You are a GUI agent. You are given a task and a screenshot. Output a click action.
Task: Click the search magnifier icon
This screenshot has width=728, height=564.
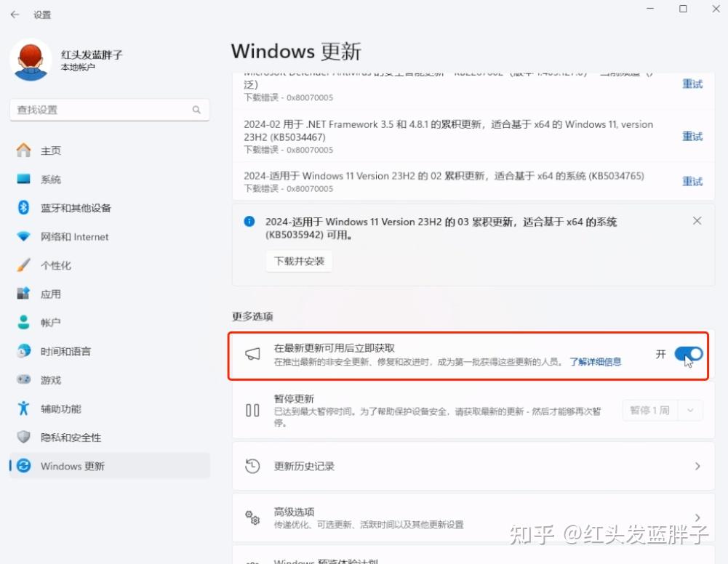pos(196,110)
